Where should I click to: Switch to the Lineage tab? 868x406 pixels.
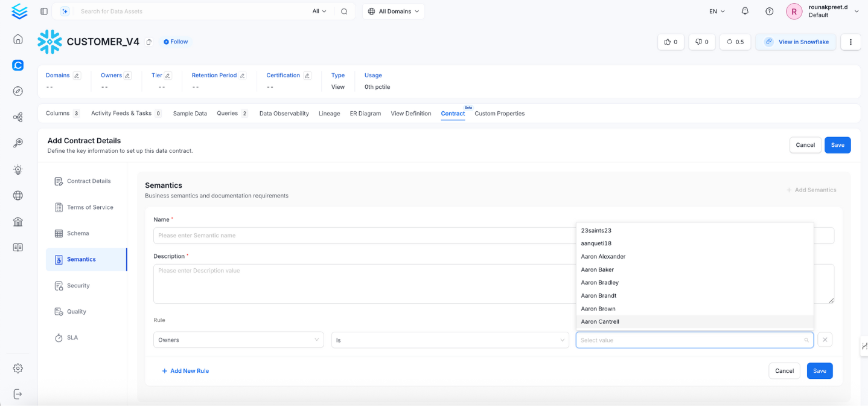point(329,113)
